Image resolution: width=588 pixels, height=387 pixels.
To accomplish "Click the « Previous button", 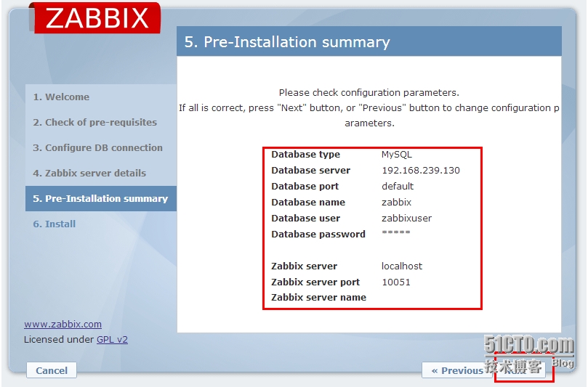I will coord(457,370).
